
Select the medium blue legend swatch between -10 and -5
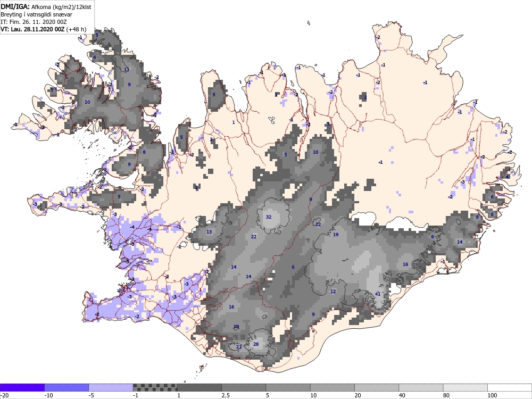(66, 387)
